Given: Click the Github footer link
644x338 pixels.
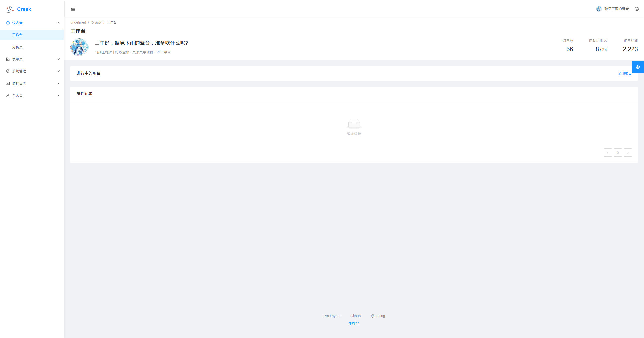Looking at the screenshot, I should [x=355, y=316].
